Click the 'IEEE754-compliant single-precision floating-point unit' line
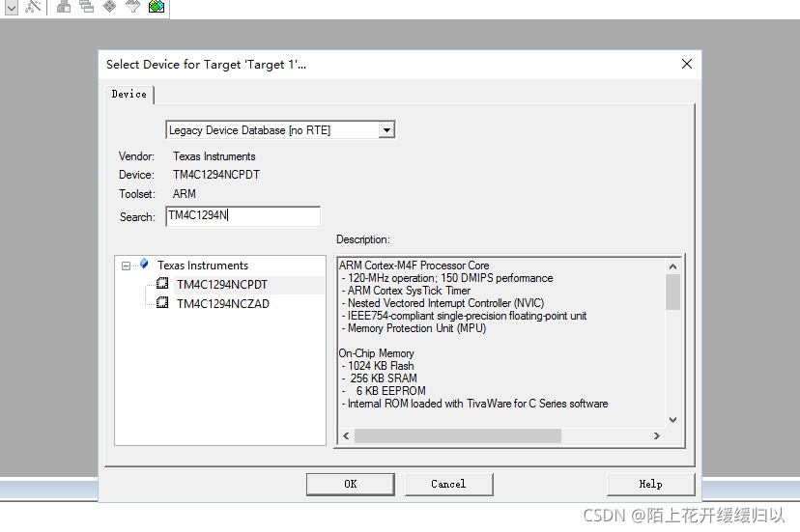800x532 pixels. 464,316
